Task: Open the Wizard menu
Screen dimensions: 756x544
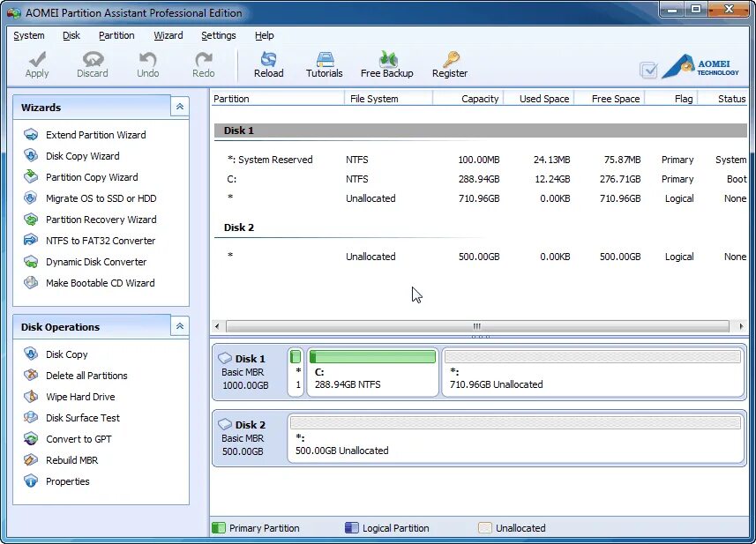Action: [168, 35]
